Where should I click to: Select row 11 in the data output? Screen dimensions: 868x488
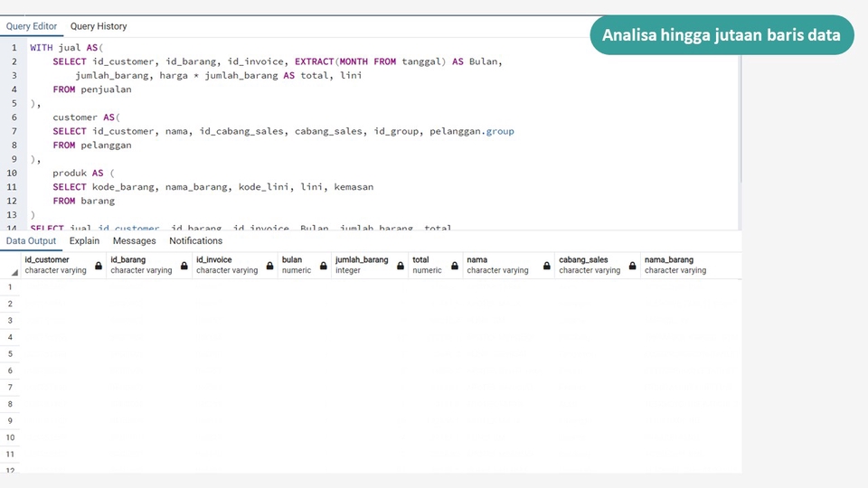(x=10, y=455)
